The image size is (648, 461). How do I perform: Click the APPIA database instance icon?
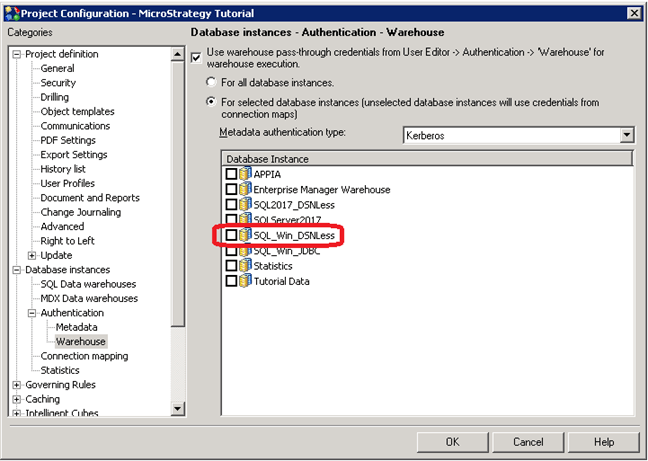(245, 174)
